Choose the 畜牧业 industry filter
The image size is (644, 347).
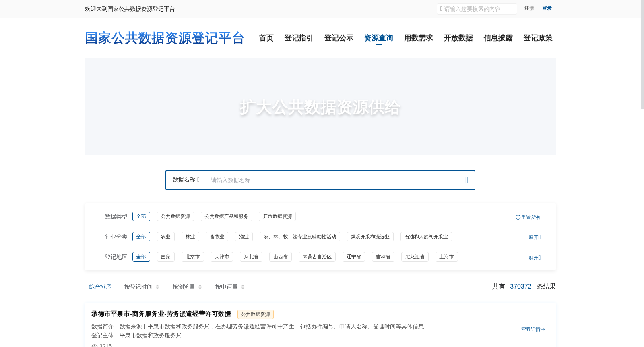[217, 237]
